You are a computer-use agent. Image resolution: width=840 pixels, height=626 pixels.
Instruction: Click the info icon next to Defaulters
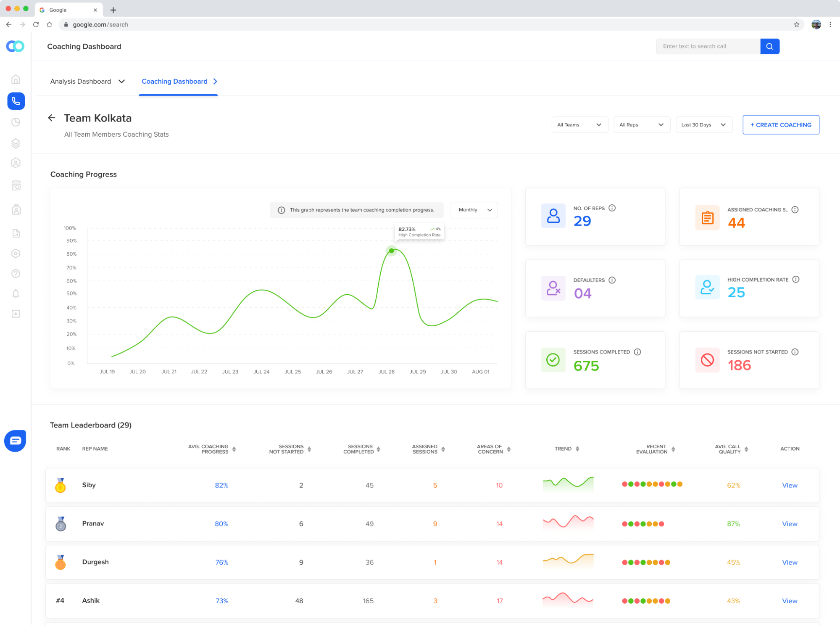[x=612, y=280]
